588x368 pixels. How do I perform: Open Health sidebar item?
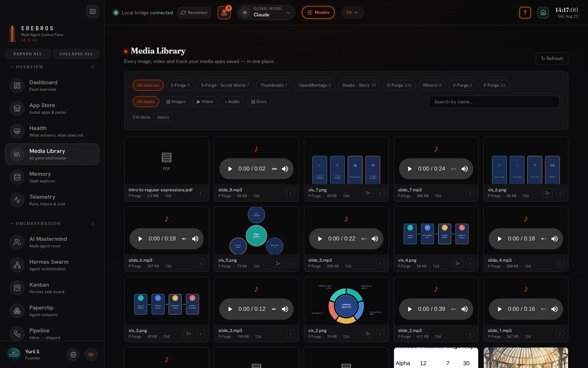(x=52, y=131)
